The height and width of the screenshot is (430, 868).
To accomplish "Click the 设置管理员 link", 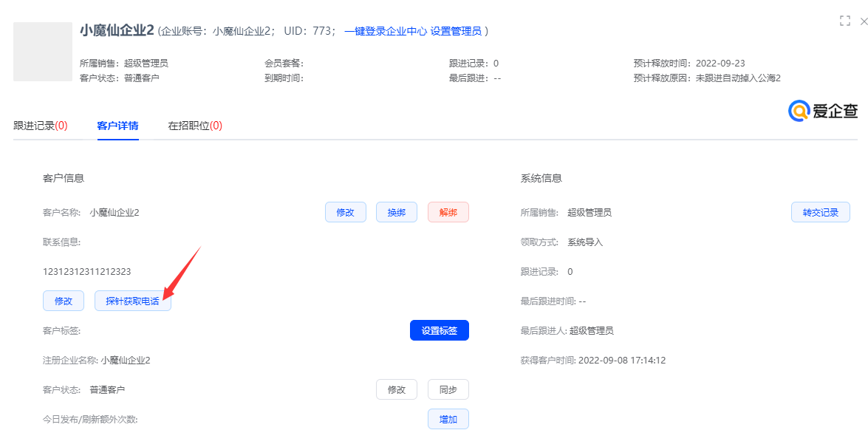I will (456, 31).
